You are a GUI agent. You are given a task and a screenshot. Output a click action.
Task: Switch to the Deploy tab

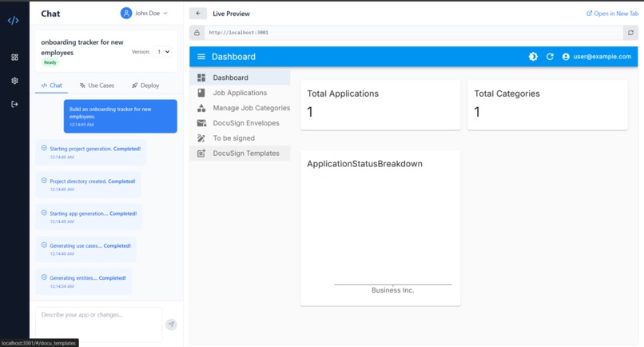(x=145, y=86)
